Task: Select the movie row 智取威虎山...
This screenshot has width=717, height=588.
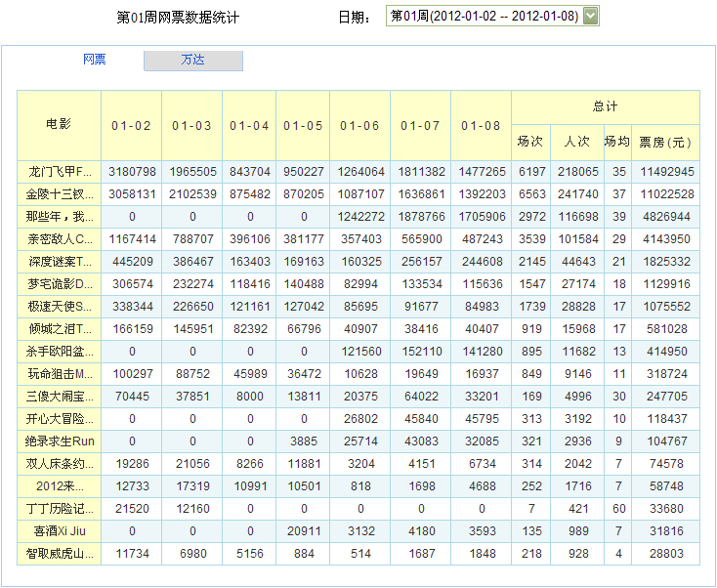Action: pyautogui.click(x=358, y=554)
